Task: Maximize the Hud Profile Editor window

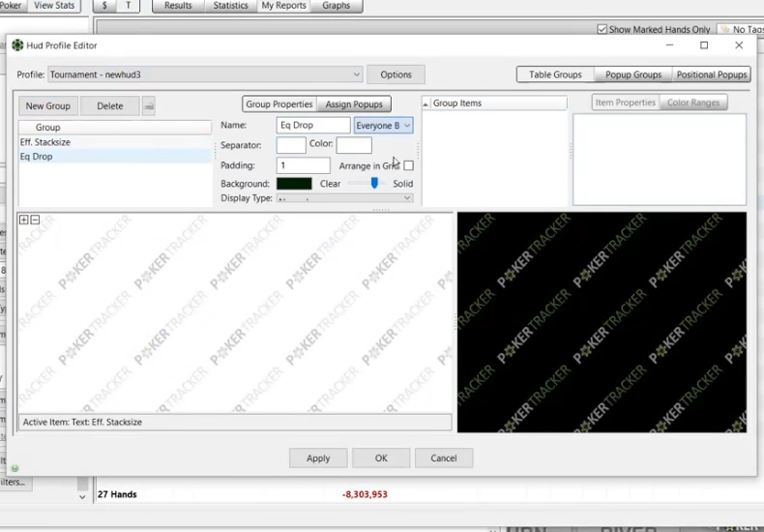Action: (704, 45)
